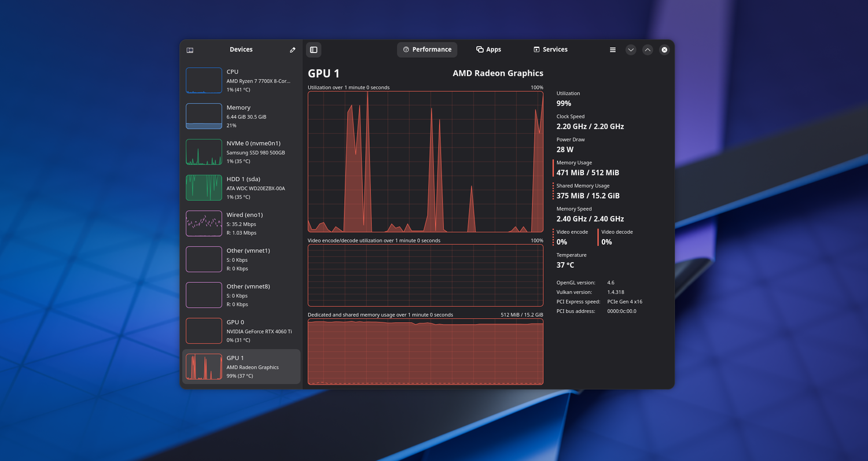Click the "Temperature" label
This screenshot has height=461, width=868.
point(572,256)
